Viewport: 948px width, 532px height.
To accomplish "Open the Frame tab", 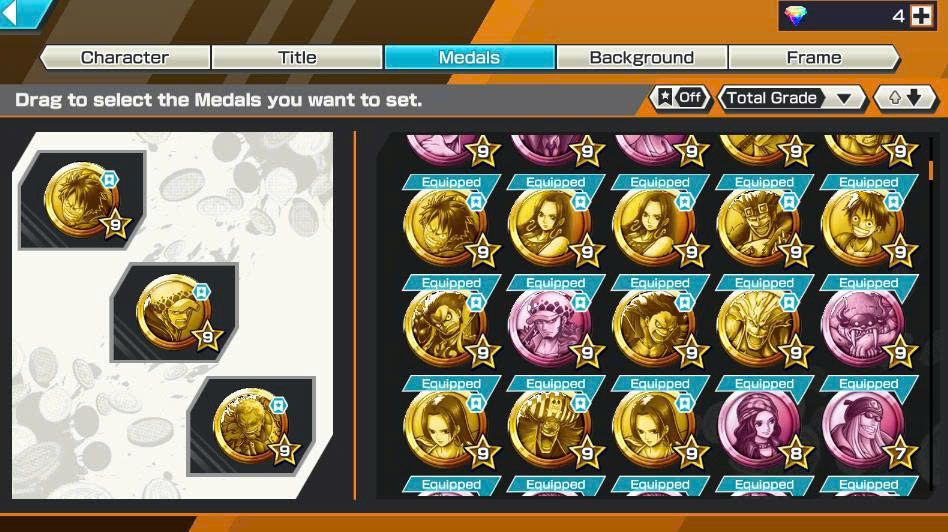I will point(814,57).
